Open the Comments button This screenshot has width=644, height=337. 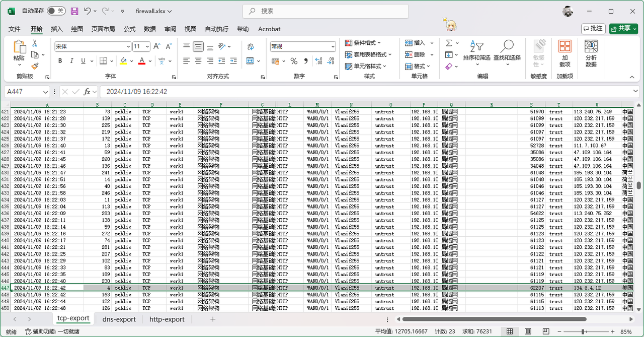593,29
